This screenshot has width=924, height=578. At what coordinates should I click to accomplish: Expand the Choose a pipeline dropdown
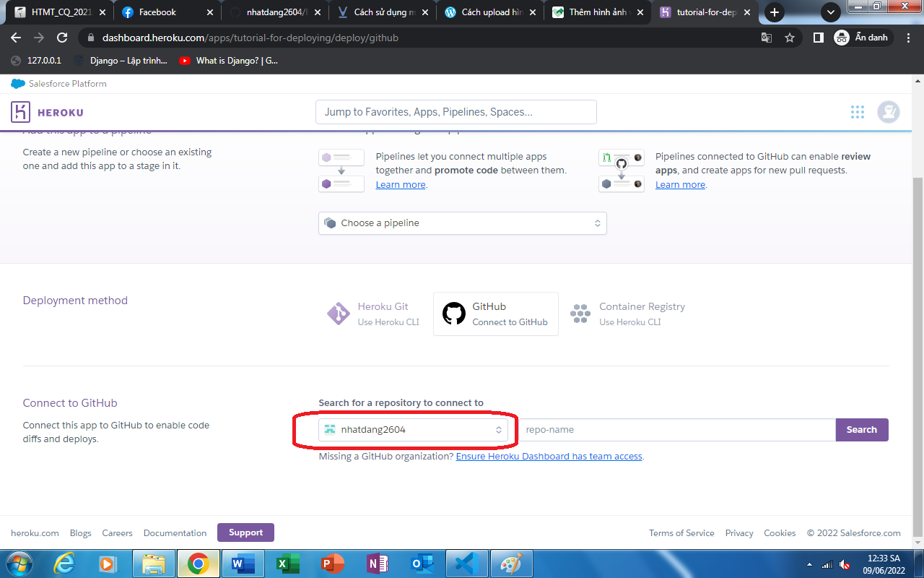point(462,223)
